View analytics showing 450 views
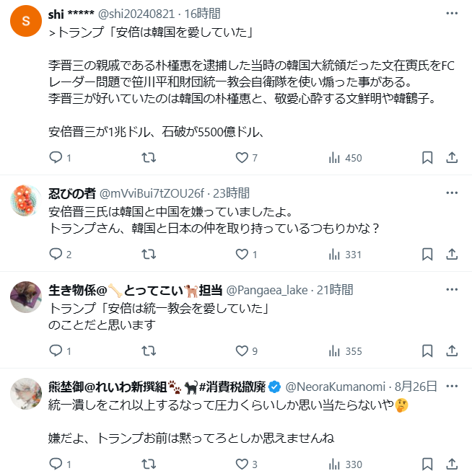 click(x=344, y=157)
